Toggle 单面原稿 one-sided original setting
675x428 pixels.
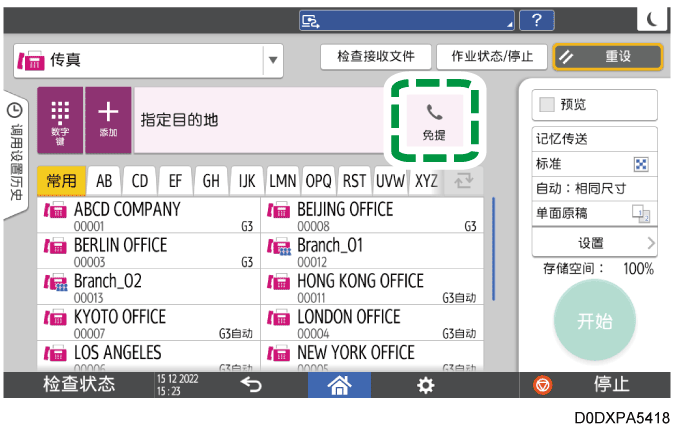tap(594, 212)
